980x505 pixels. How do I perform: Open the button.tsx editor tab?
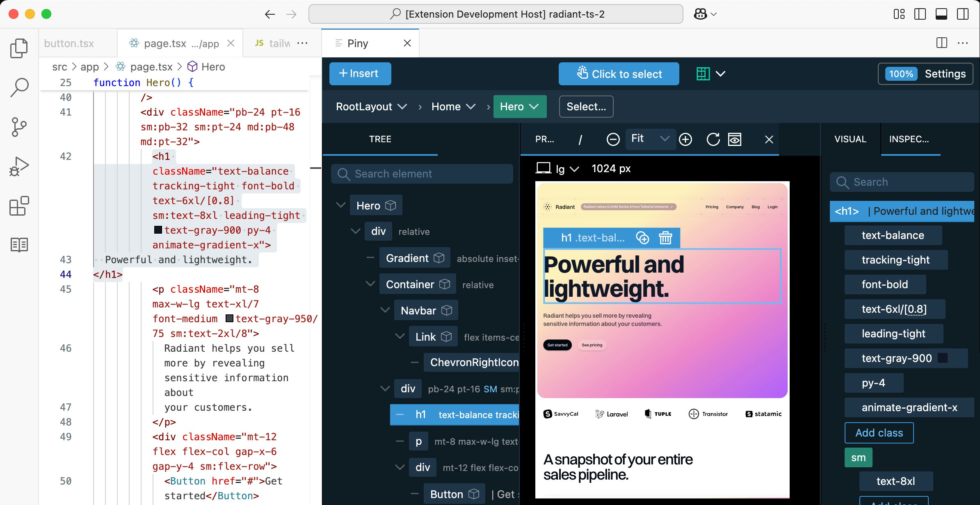pyautogui.click(x=69, y=43)
